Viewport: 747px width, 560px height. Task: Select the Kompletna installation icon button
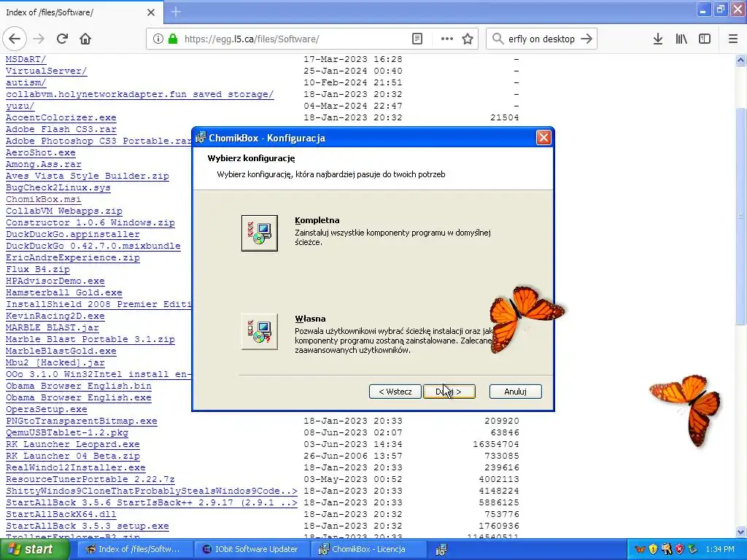[x=259, y=233]
